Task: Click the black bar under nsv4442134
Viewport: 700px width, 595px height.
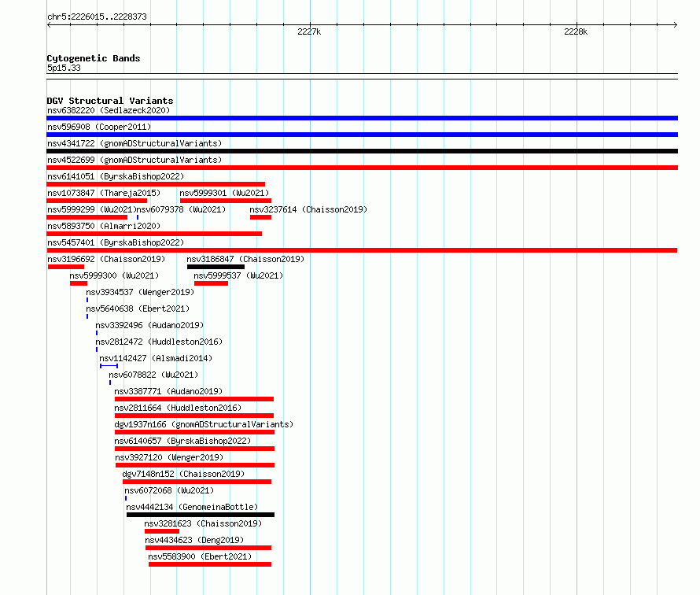Action: coord(201,515)
